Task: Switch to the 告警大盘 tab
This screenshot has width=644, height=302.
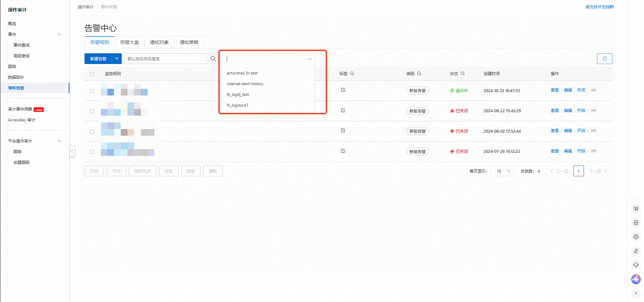Action: pyautogui.click(x=129, y=42)
